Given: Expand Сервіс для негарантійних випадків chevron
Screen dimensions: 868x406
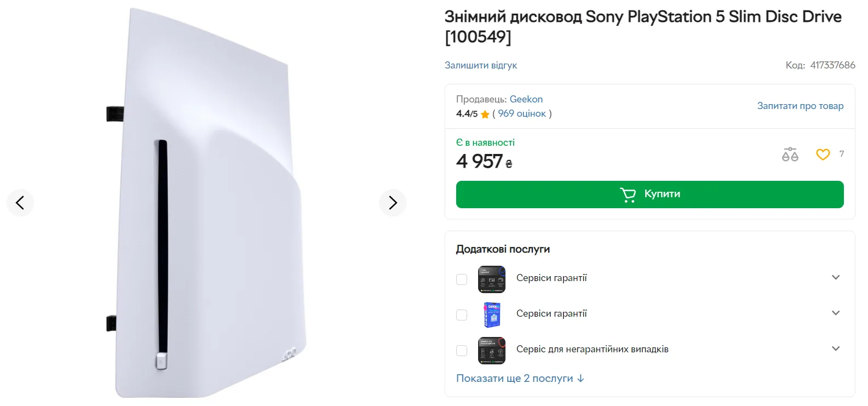Looking at the screenshot, I should point(836,348).
